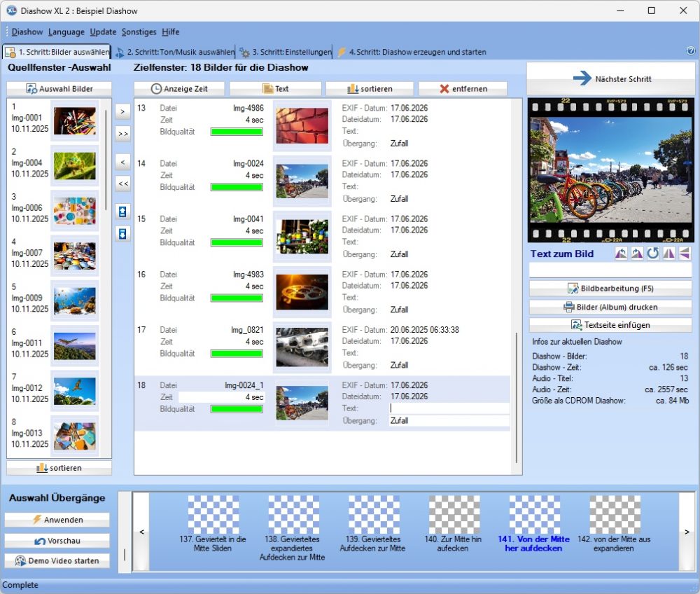Click Textseite einfügen
Viewport: 700px width, 594px height.
610,325
